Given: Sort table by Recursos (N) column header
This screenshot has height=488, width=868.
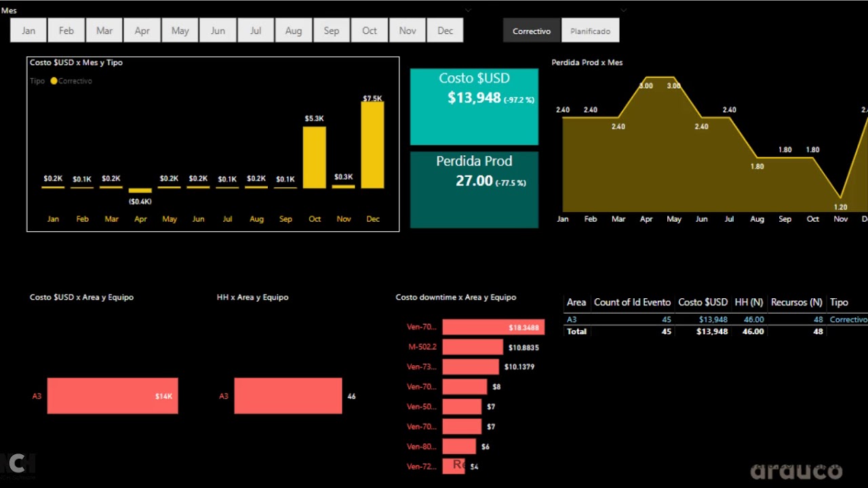Looking at the screenshot, I should [797, 302].
